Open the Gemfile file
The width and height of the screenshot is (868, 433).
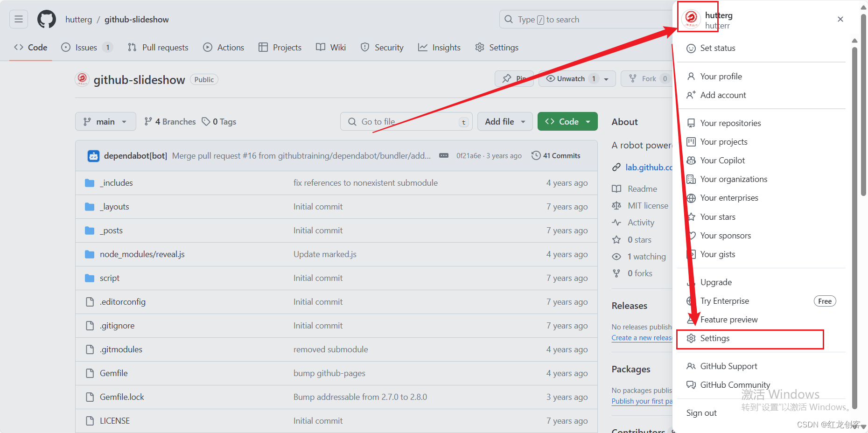point(114,373)
